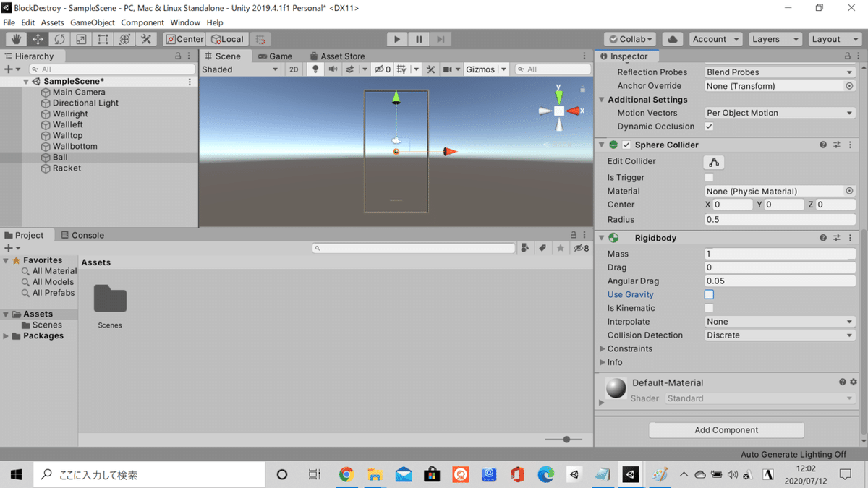The image size is (868, 488).
Task: Open the Assets menu
Action: [x=52, y=22]
